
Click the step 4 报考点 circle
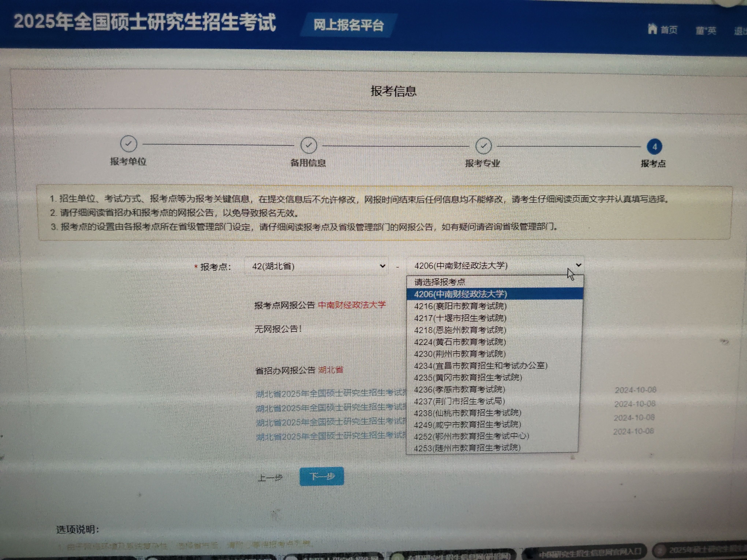[654, 147]
